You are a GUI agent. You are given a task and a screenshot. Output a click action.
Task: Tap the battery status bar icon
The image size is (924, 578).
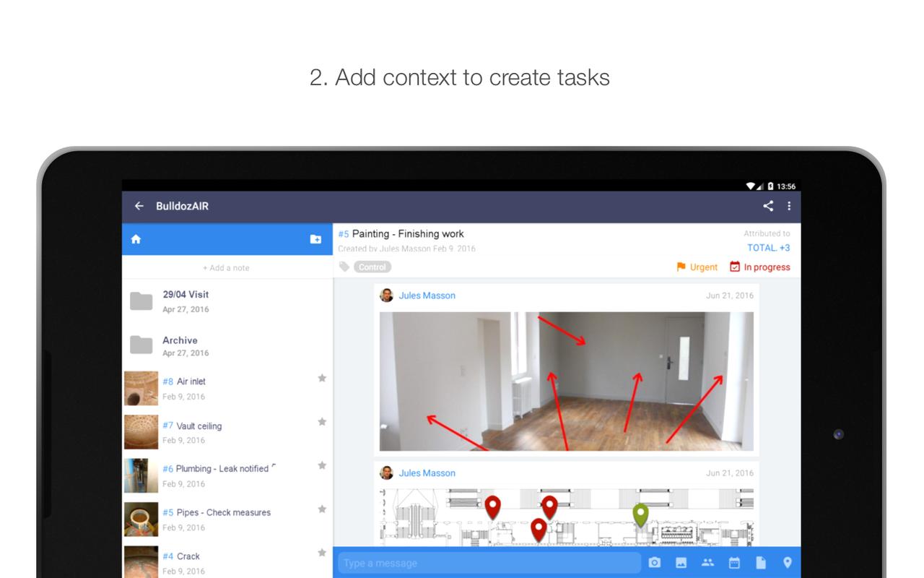[771, 186]
